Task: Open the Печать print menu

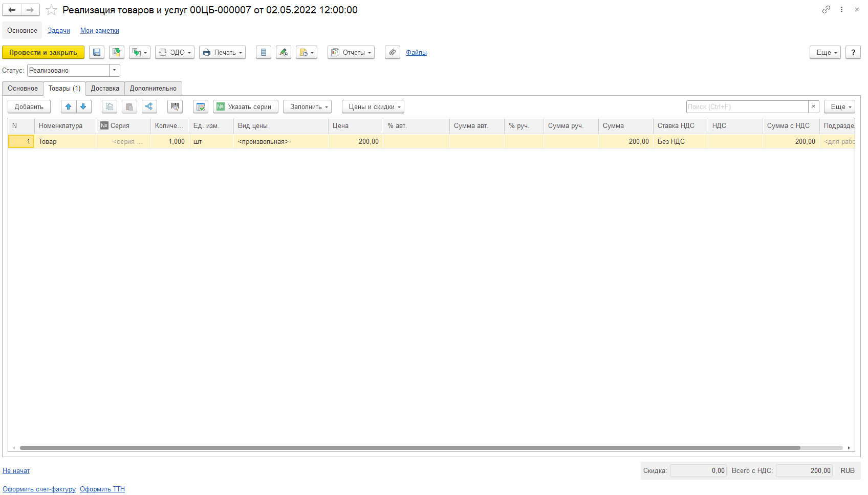Action: click(222, 52)
